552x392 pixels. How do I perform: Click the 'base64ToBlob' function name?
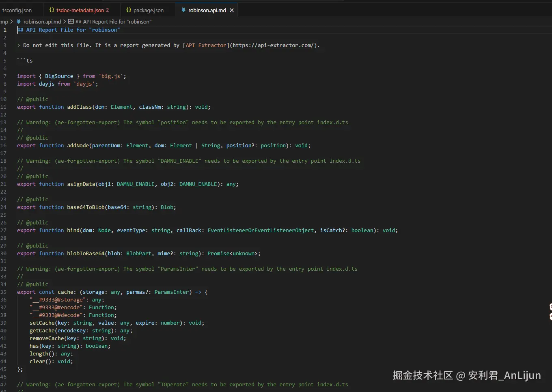point(86,207)
